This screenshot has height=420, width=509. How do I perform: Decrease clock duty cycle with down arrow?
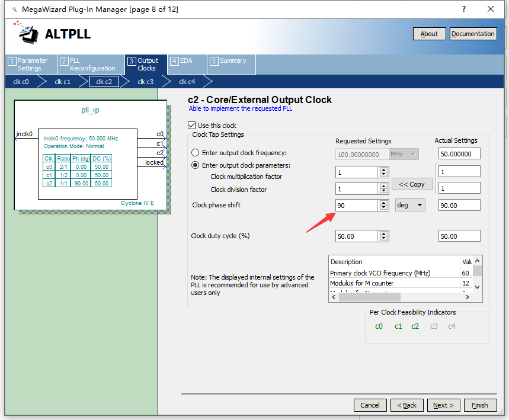[384, 239]
